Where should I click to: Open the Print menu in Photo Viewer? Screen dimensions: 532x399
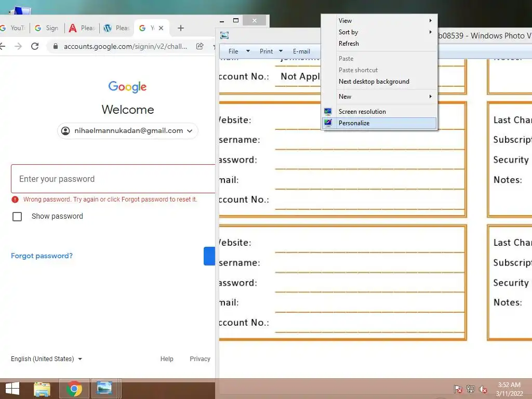point(271,51)
